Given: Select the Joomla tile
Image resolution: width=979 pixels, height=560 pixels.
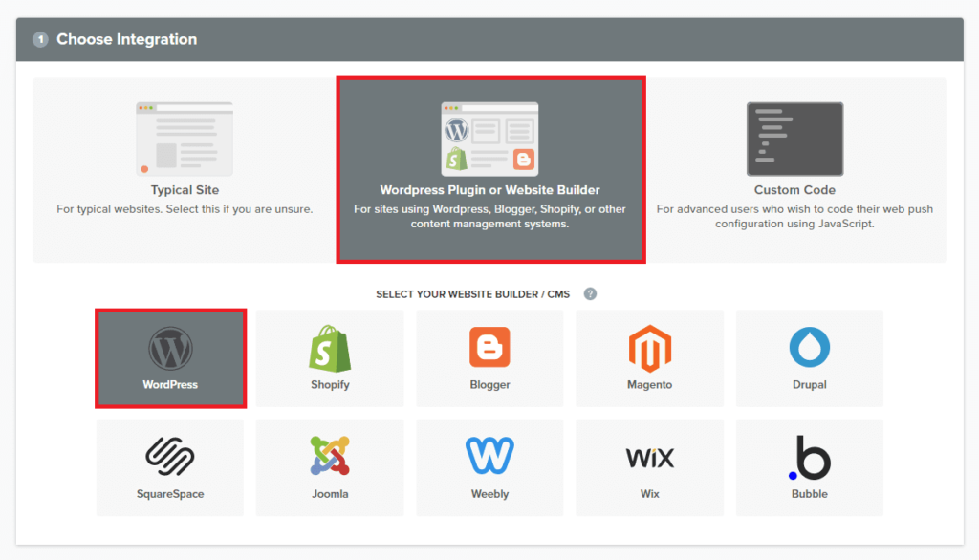Looking at the screenshot, I should 330,467.
